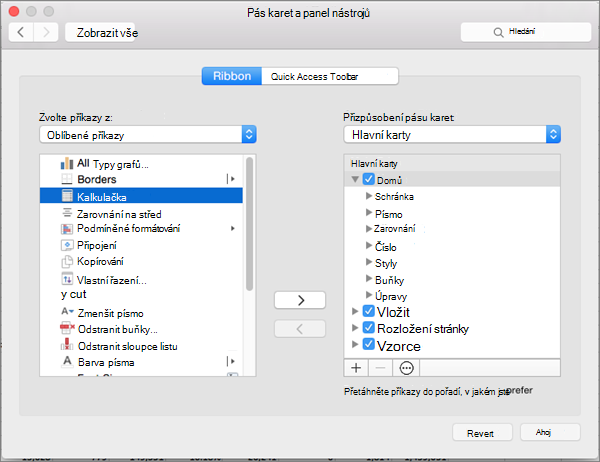The height and width of the screenshot is (462, 600).
Task: Click the Kalkulačka calculator icon
Action: click(67, 196)
